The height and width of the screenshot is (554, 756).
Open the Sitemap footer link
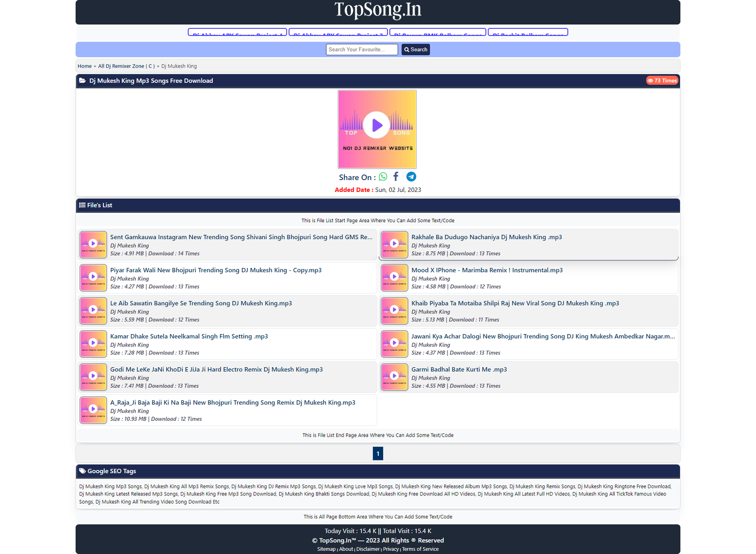326,549
